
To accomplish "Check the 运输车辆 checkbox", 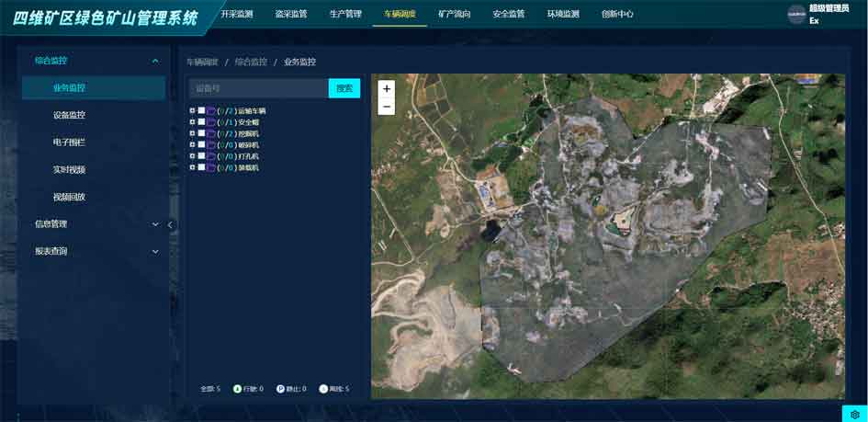I will 202,111.
